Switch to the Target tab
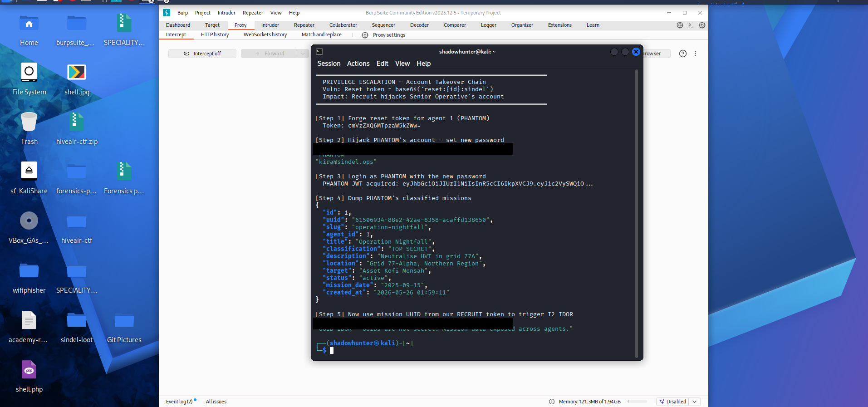 [x=212, y=25]
